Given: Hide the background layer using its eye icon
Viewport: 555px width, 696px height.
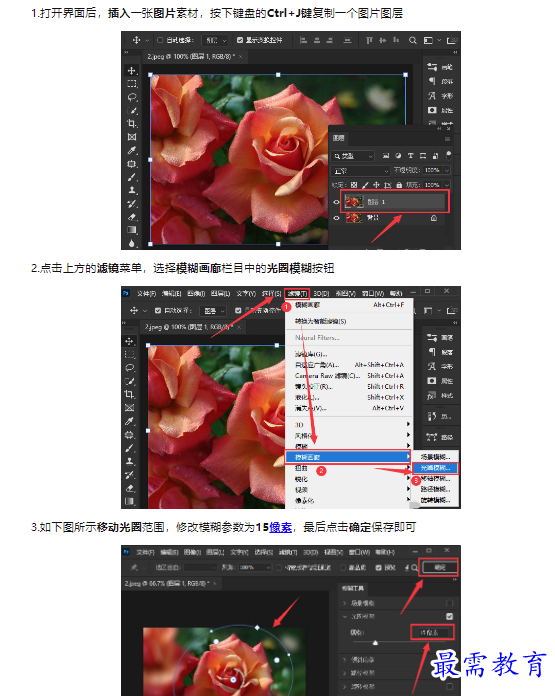Looking at the screenshot, I should click(x=336, y=218).
